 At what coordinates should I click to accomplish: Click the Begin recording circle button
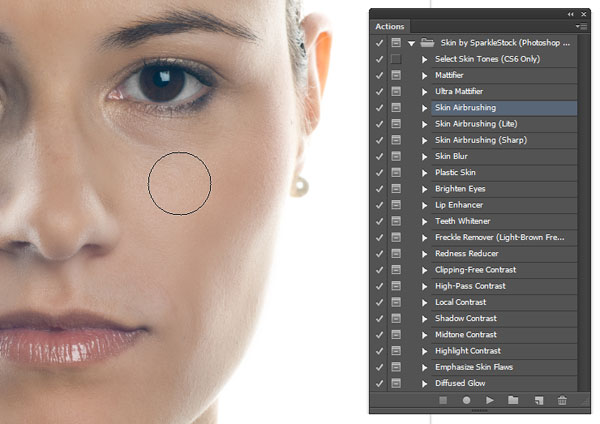tap(466, 400)
